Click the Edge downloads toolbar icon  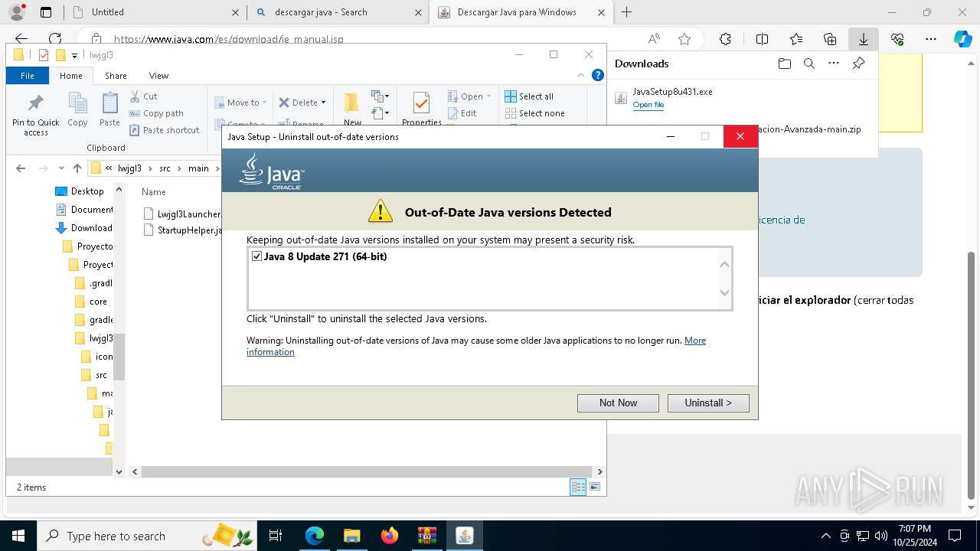click(863, 39)
